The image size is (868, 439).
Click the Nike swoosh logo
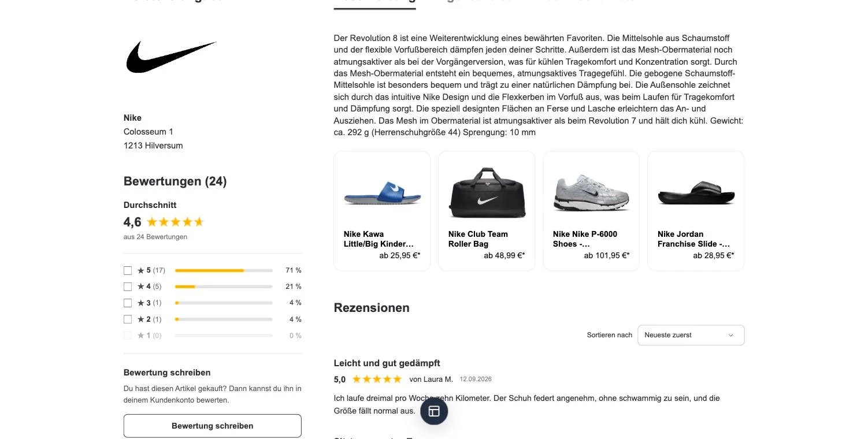[x=172, y=57]
